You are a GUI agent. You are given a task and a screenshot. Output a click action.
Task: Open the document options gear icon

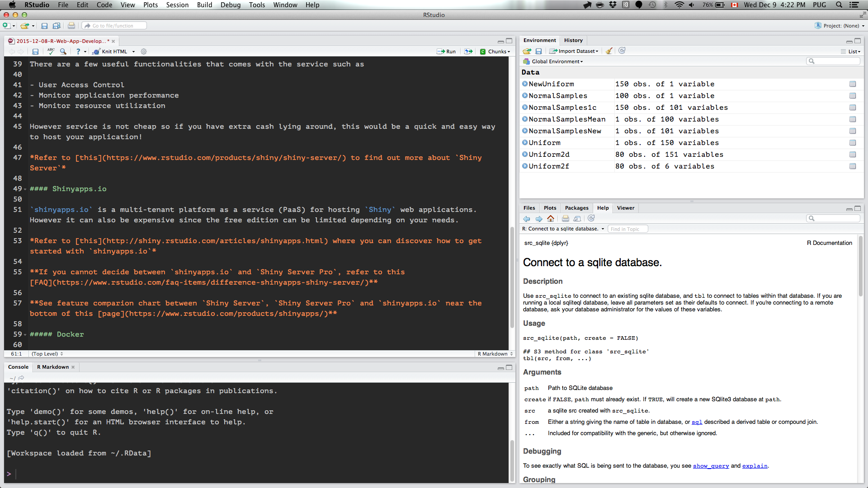pos(144,52)
